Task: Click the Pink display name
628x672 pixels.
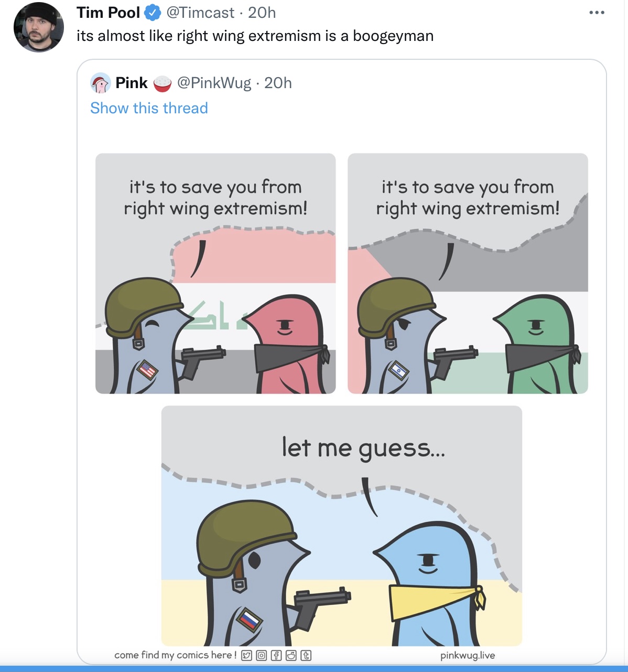Action: click(x=132, y=83)
